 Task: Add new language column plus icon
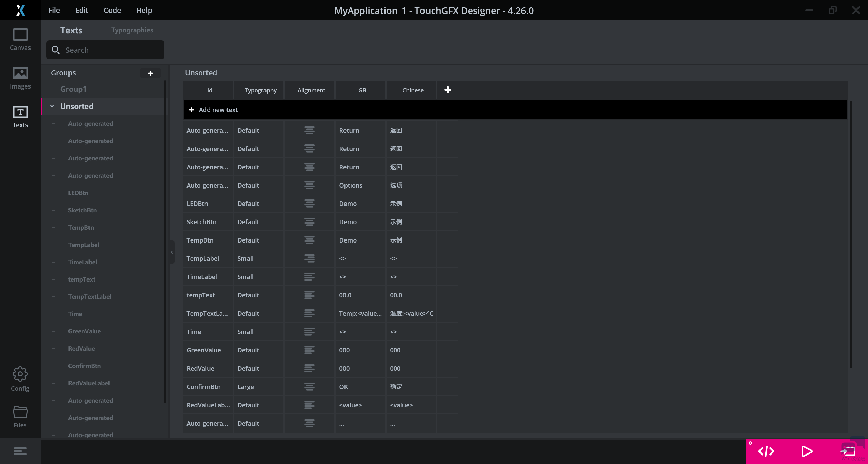pos(448,90)
